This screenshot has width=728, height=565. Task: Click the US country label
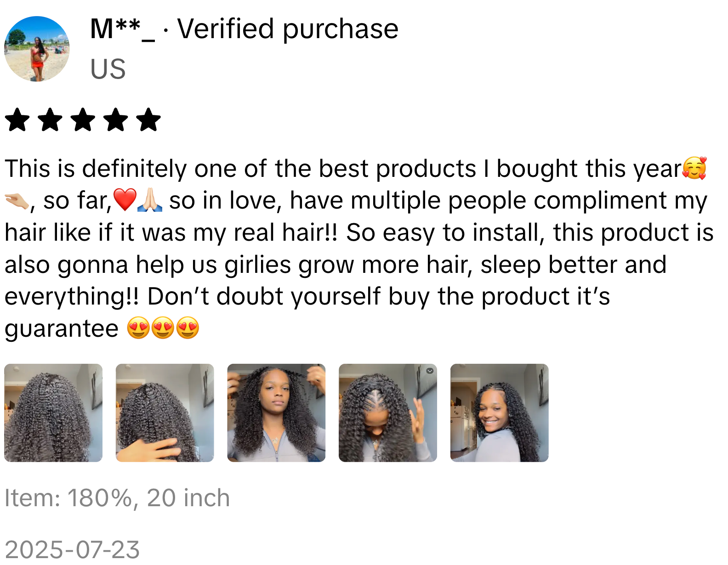pos(108,69)
